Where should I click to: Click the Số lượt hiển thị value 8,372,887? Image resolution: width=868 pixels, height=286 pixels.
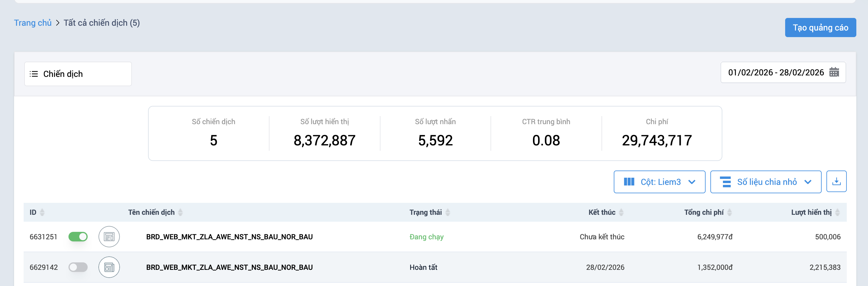click(325, 141)
